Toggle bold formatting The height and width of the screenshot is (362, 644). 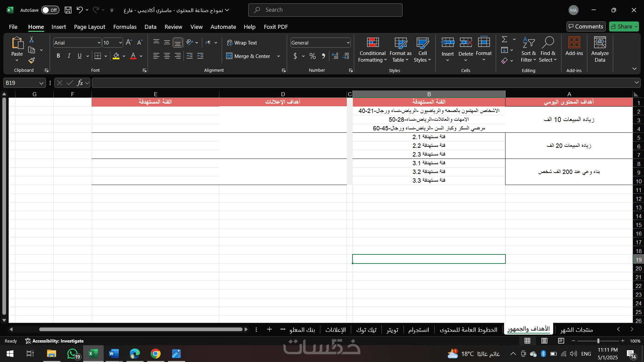tap(58, 56)
